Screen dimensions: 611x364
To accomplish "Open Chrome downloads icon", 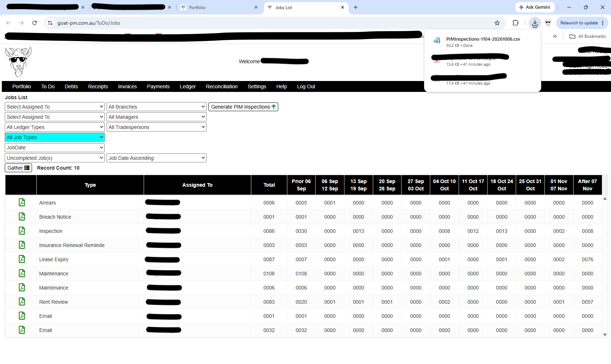I will click(x=535, y=23).
